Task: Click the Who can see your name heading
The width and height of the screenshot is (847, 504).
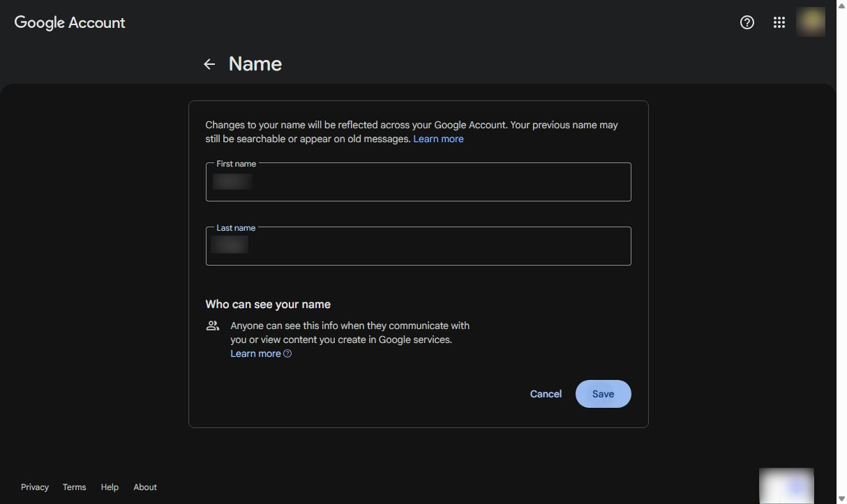Action: 268,305
